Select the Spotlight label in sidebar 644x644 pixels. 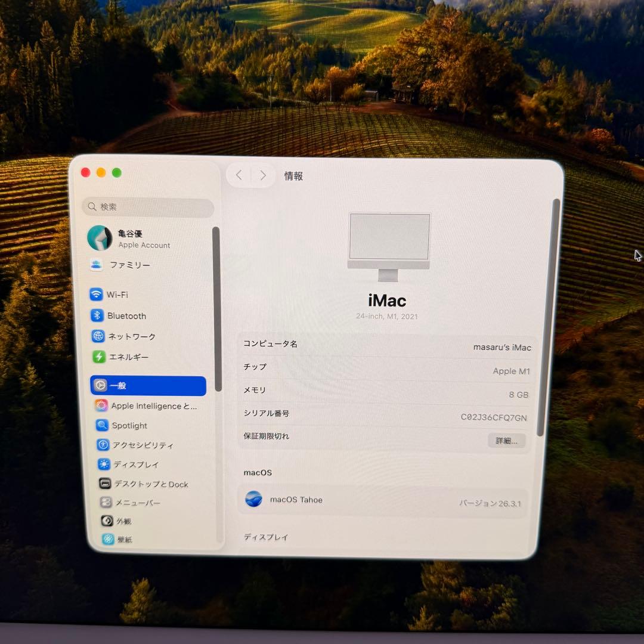[129, 426]
